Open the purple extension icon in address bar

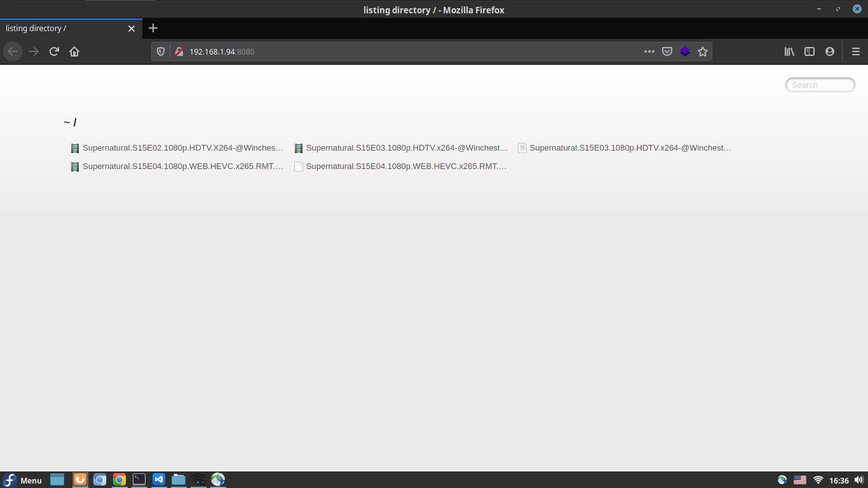pos(685,51)
